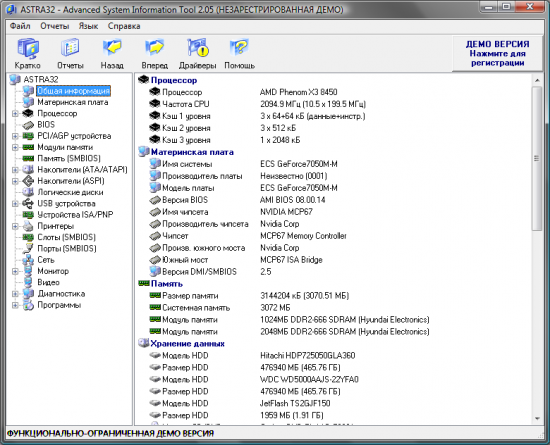550x445 pixels.
Task: Select Общая информация in the tree
Action: 73,91
